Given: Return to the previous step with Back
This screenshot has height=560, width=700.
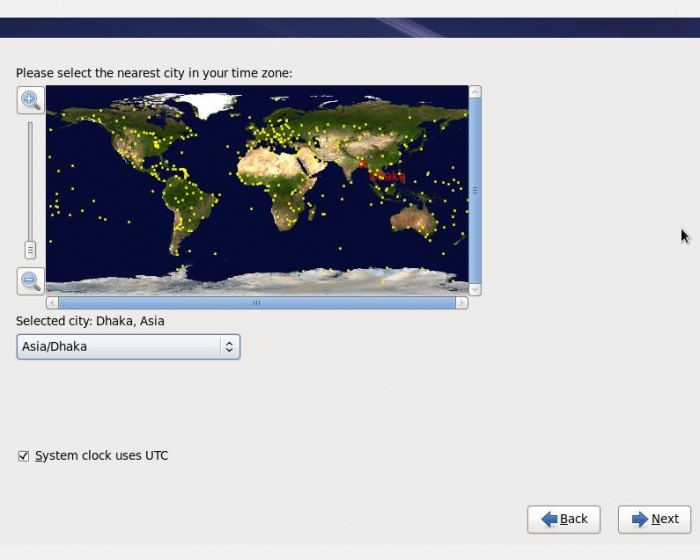Looking at the screenshot, I should [563, 519].
